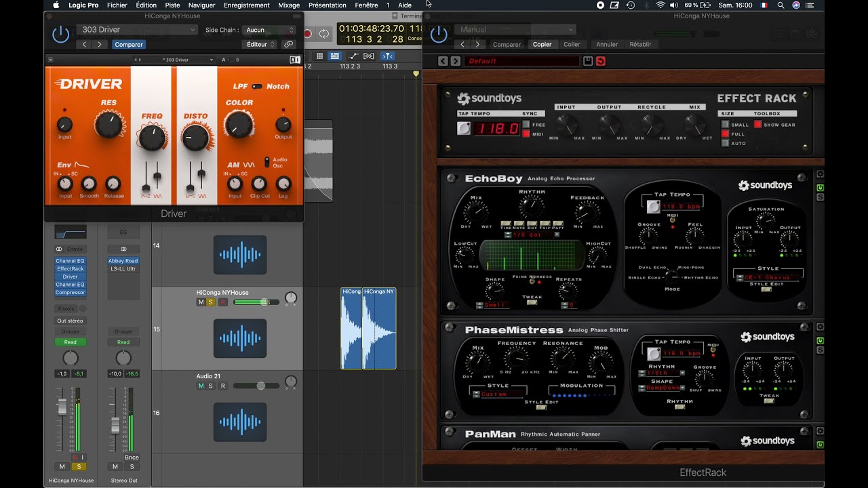Tap the PhaseMistress Tap Tempo button
The image size is (868, 488).
(654, 354)
